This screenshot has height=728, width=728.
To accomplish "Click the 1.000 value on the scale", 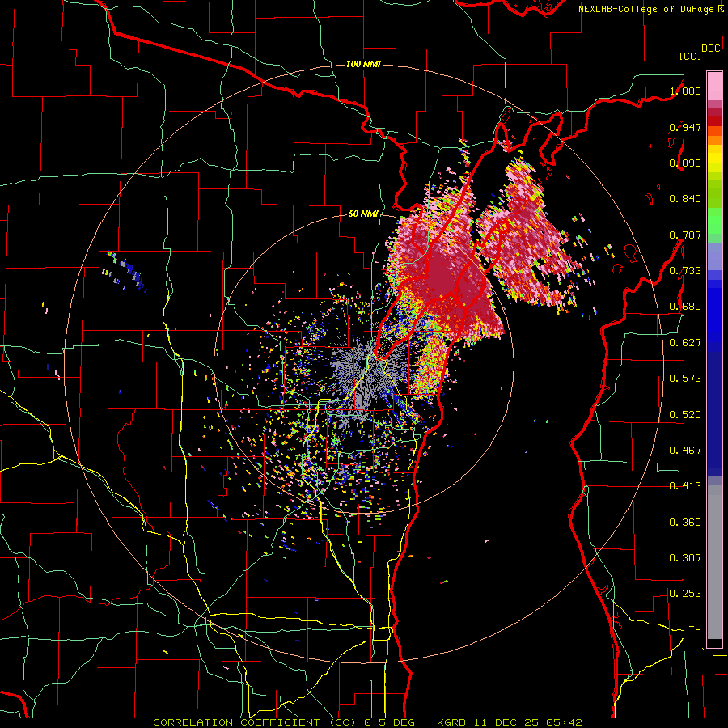I will pyautogui.click(x=685, y=91).
